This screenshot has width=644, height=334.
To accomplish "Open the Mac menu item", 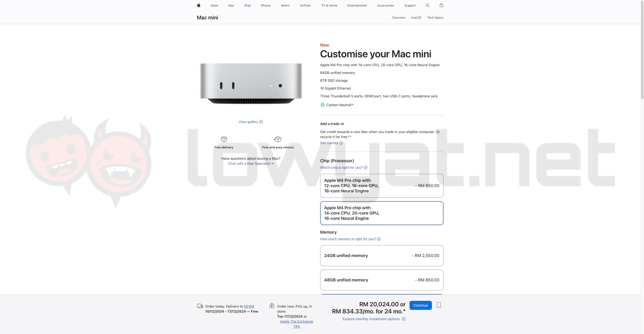I will coord(231,5).
